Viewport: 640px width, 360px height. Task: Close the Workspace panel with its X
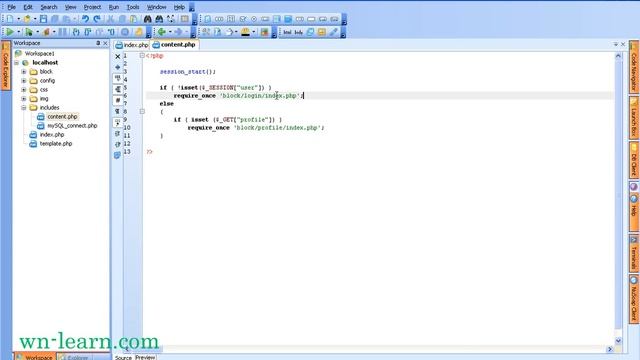[x=105, y=43]
